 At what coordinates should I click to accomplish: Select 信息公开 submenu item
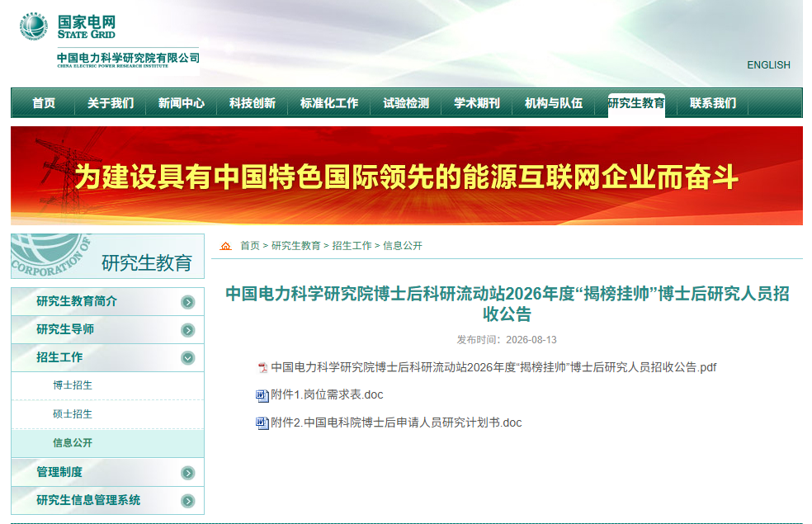click(73, 443)
